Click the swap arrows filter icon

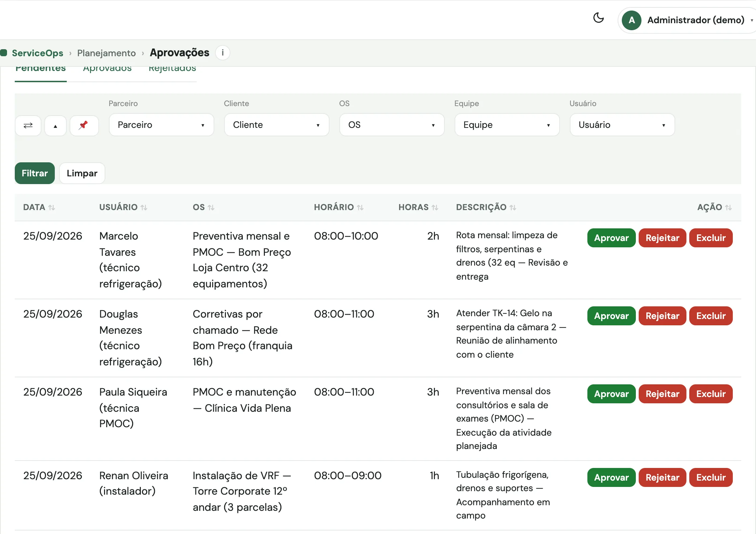pyautogui.click(x=28, y=125)
